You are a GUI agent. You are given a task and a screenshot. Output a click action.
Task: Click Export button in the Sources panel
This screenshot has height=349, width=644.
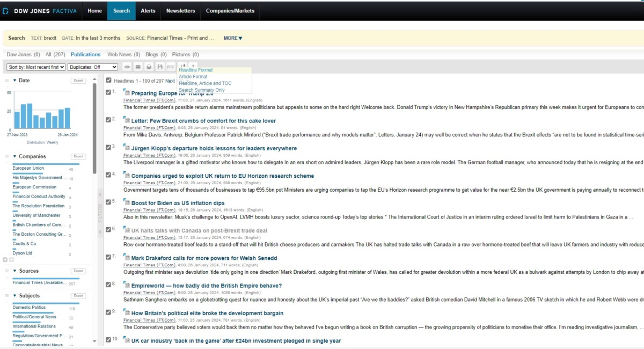coord(78,271)
